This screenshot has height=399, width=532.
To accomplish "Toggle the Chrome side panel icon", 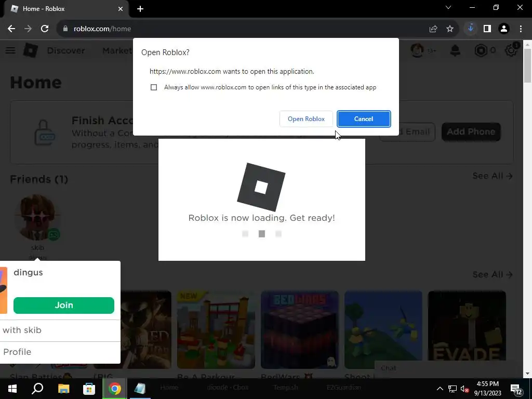I will [x=487, y=29].
